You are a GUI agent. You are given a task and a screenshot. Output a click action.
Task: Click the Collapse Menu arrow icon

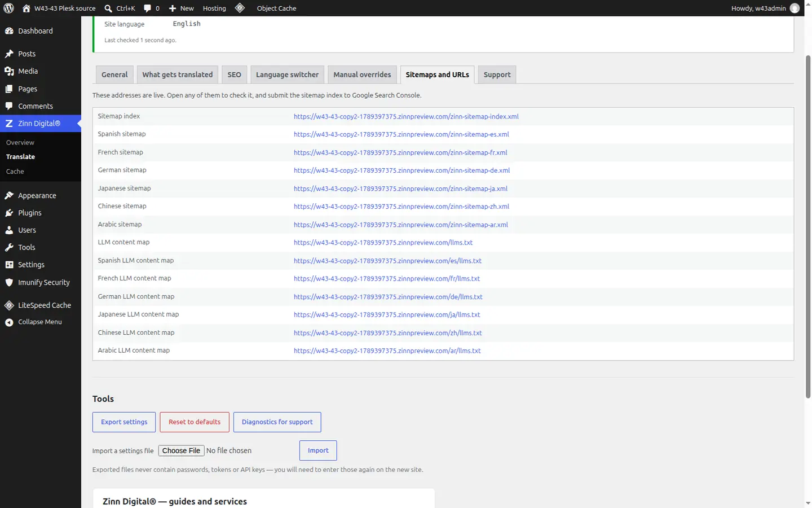(9, 322)
